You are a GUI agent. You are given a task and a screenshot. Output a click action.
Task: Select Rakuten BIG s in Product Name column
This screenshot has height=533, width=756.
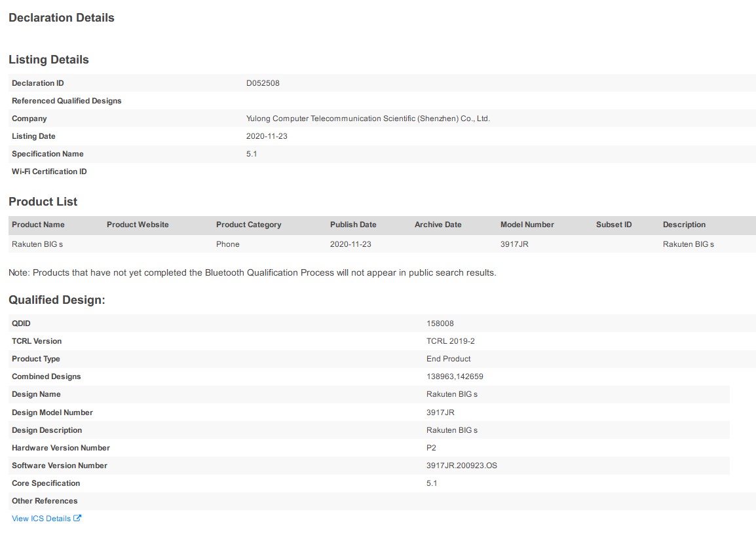[x=37, y=244]
